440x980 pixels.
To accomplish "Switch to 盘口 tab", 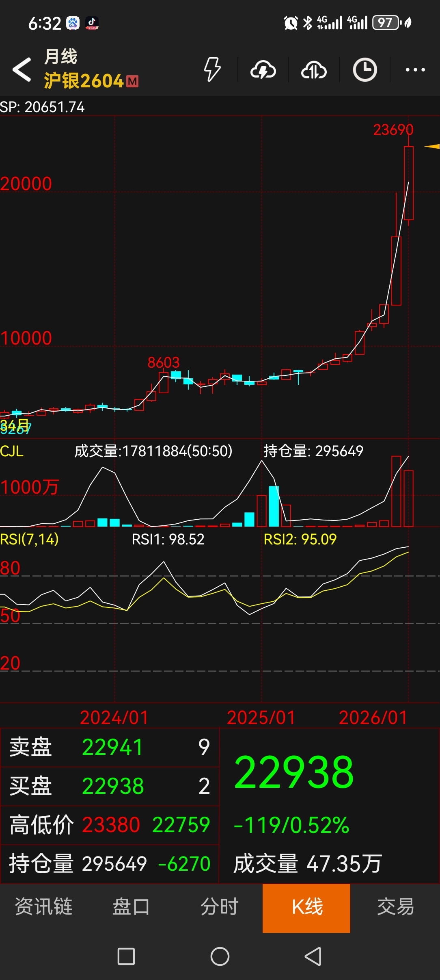I will (131, 907).
